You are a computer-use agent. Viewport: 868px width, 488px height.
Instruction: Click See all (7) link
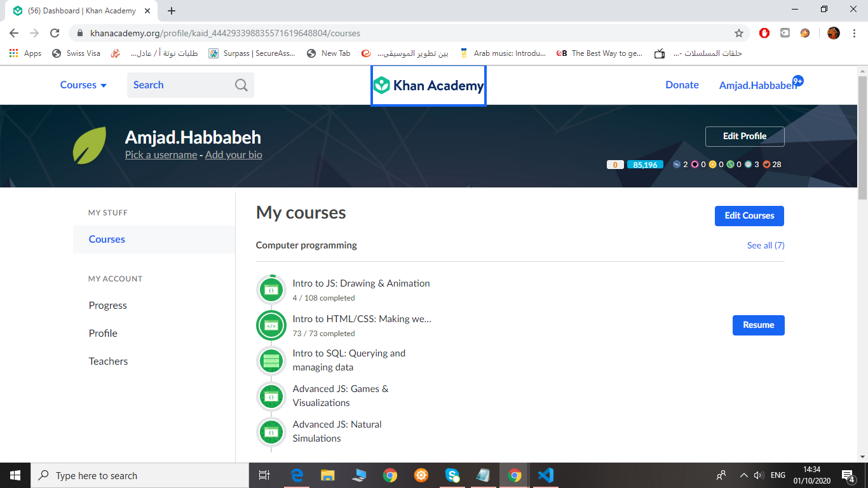(766, 245)
